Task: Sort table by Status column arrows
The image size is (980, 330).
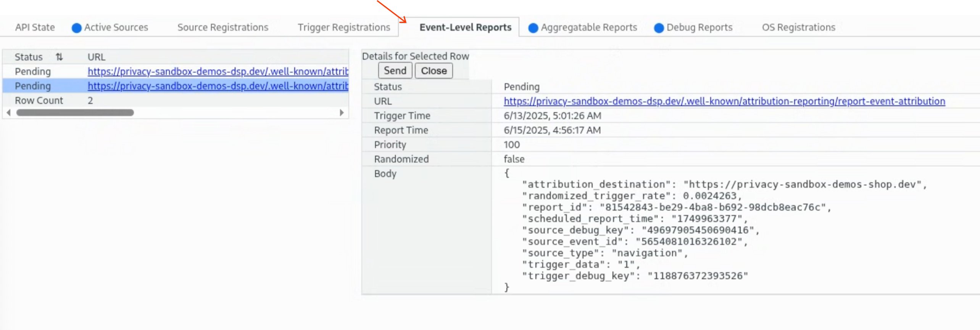Action: [x=59, y=57]
